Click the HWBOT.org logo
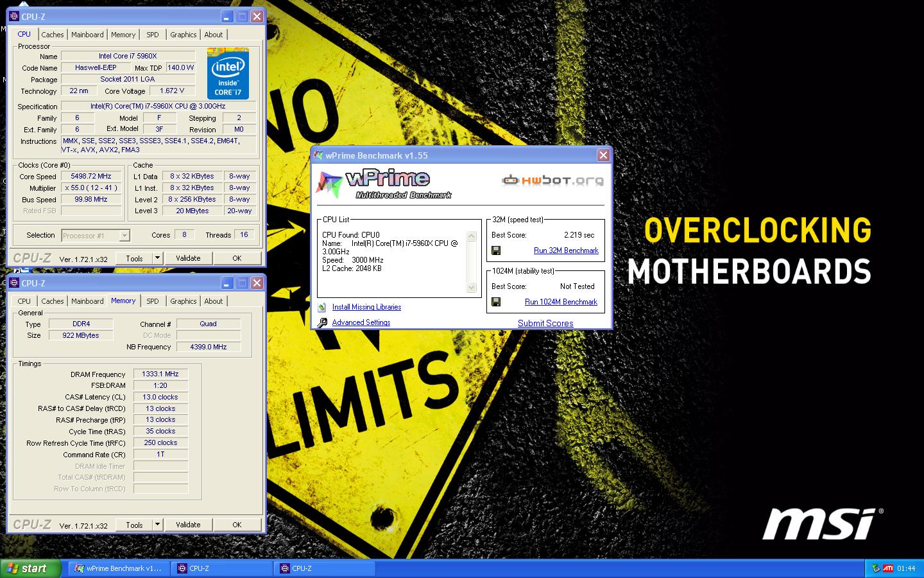The height and width of the screenshot is (578, 924). click(x=552, y=180)
